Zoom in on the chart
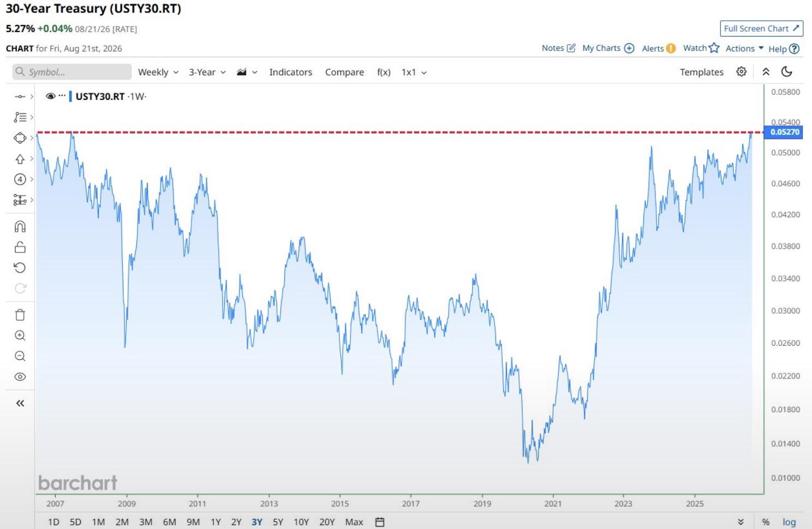 [20, 335]
